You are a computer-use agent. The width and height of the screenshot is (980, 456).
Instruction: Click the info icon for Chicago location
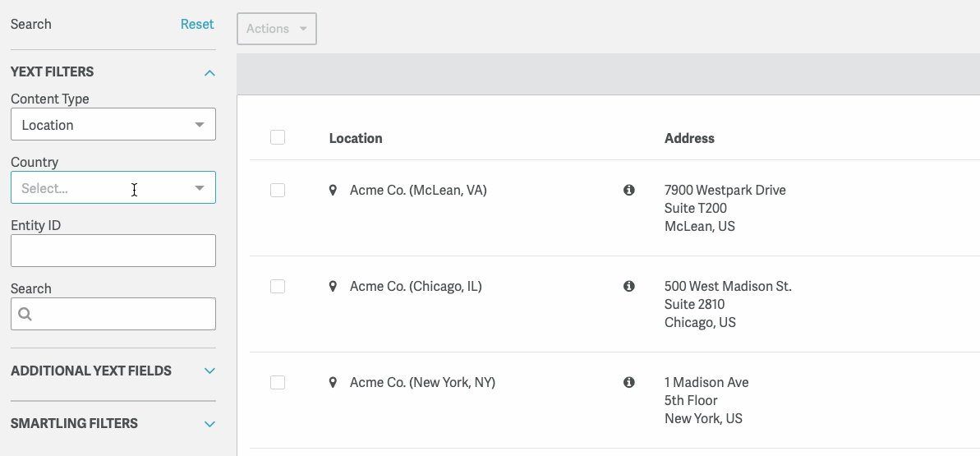click(x=629, y=286)
